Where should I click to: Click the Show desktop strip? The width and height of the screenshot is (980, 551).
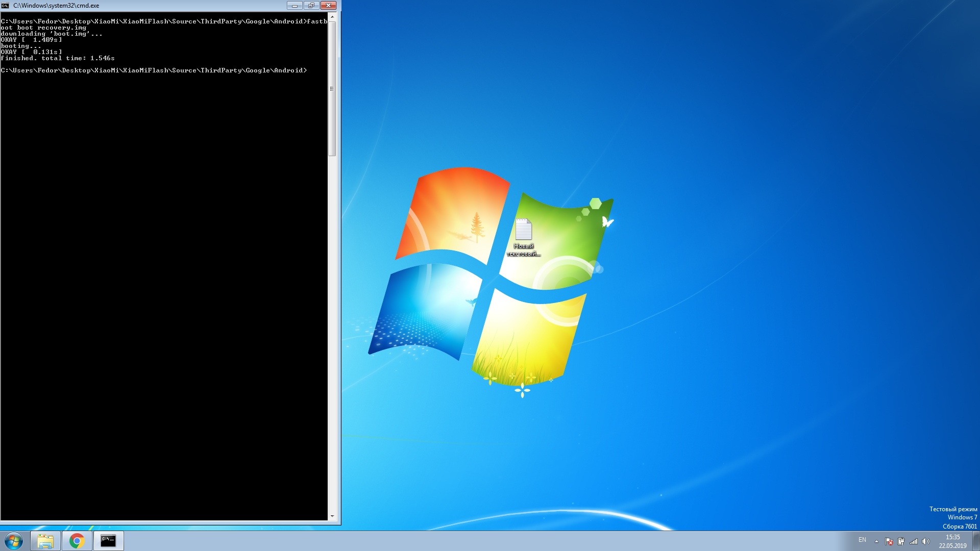pyautogui.click(x=976, y=541)
